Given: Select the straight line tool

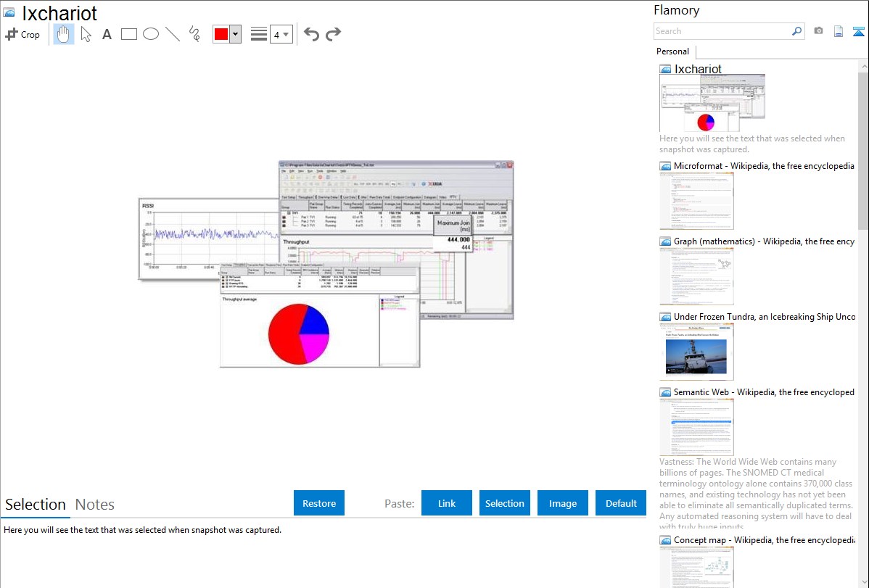Looking at the screenshot, I should [173, 34].
